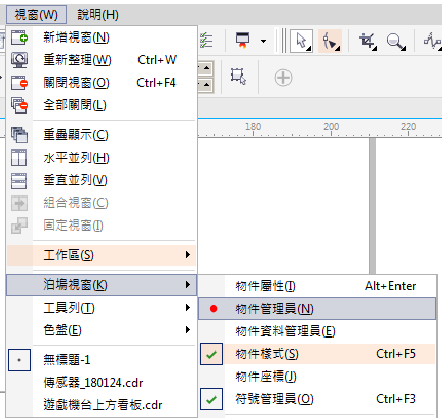Open the 說明(H) menu
Viewport: 442px width, 418px height.
(x=98, y=15)
